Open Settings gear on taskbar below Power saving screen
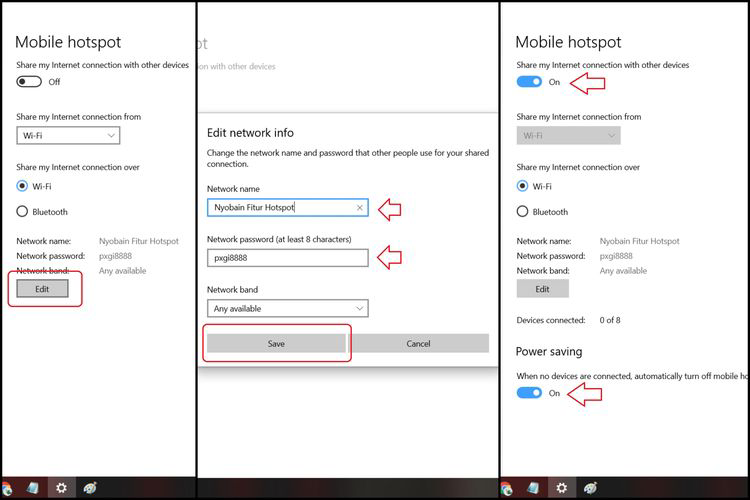The width and height of the screenshot is (750, 500). click(x=562, y=488)
